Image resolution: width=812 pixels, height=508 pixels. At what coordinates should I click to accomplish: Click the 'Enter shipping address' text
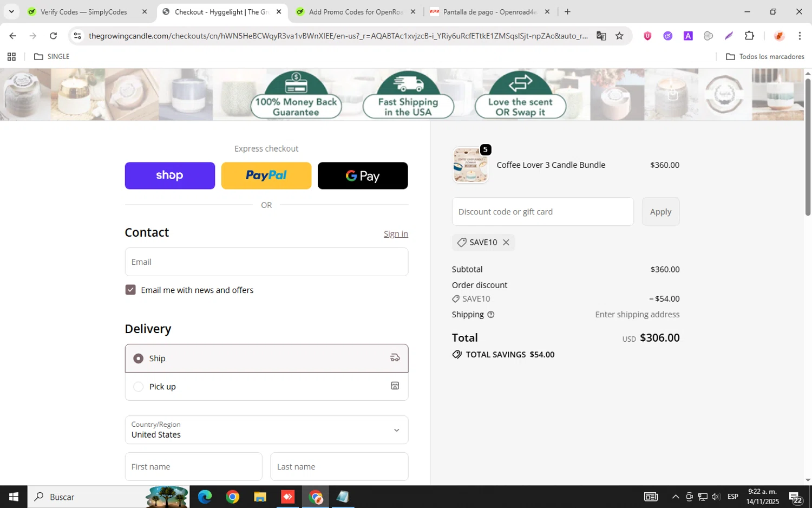pos(637,315)
